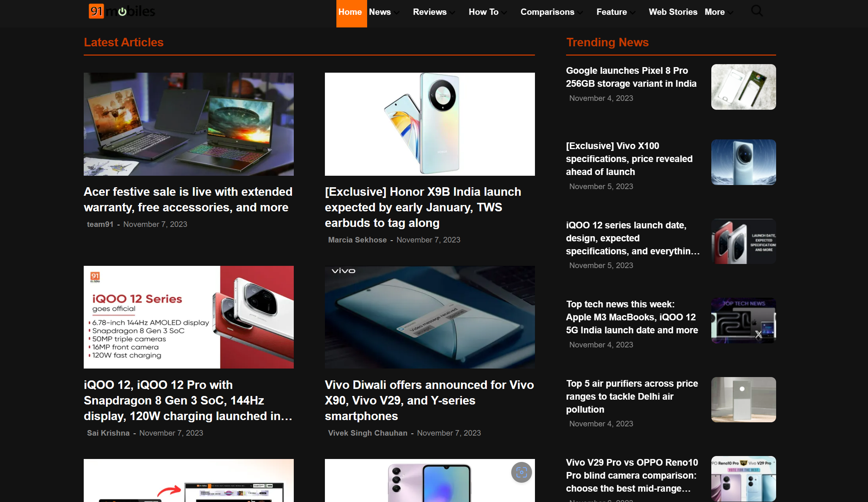Click the Reno10 Pro vs V29 Pro thumbnail

(744, 479)
